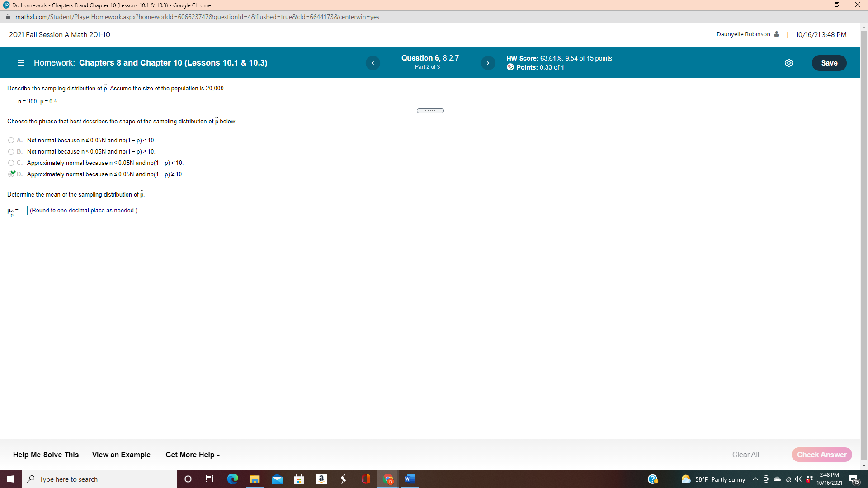The height and width of the screenshot is (488, 868).
Task: Expand the dotted divider handle
Action: (x=430, y=111)
